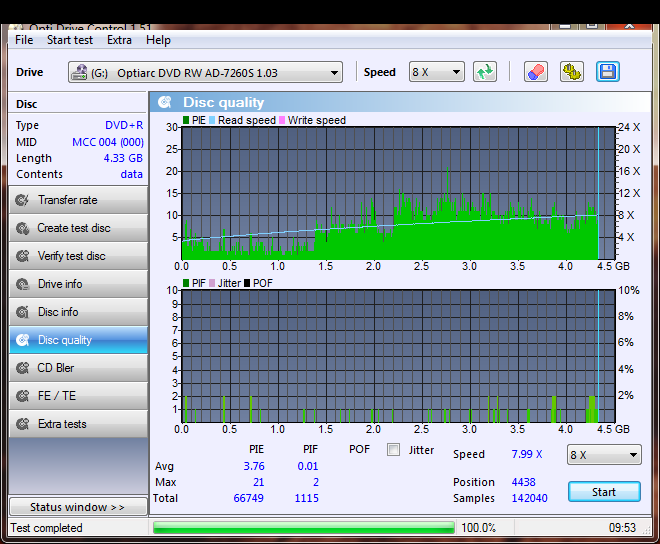Save results using the floppy disk icon
The width and height of the screenshot is (660, 544).
click(x=607, y=72)
